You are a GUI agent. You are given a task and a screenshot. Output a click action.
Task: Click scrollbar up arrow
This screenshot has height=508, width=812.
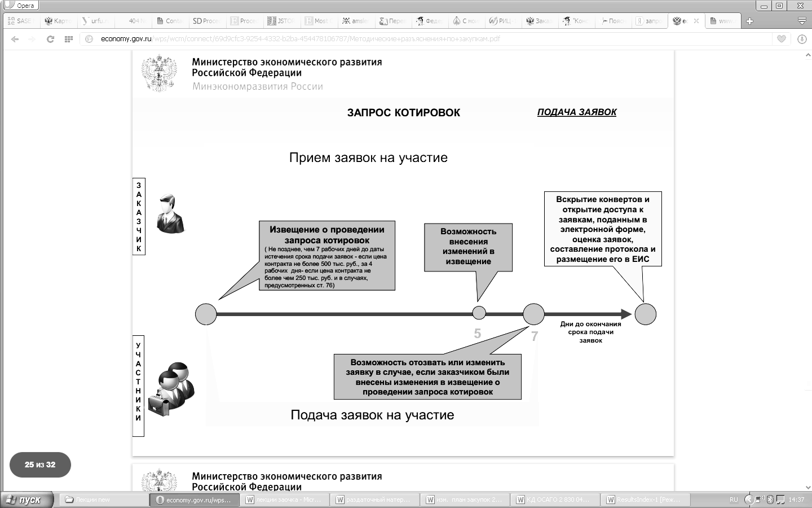(x=807, y=54)
